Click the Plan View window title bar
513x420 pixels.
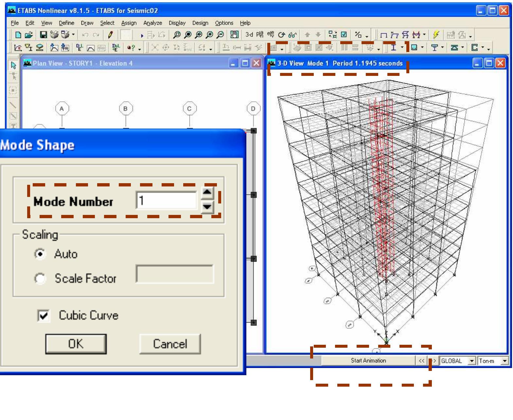point(142,63)
